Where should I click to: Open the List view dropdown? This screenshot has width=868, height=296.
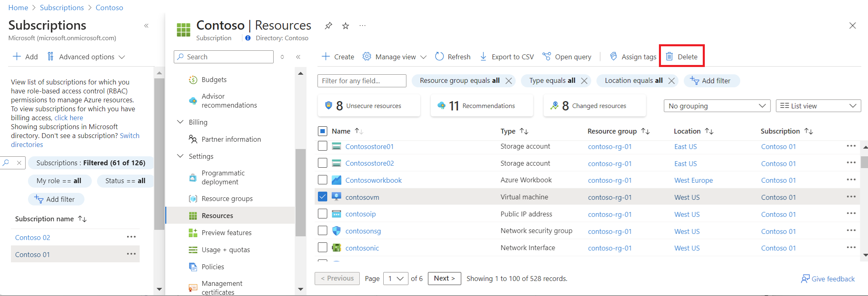(818, 106)
